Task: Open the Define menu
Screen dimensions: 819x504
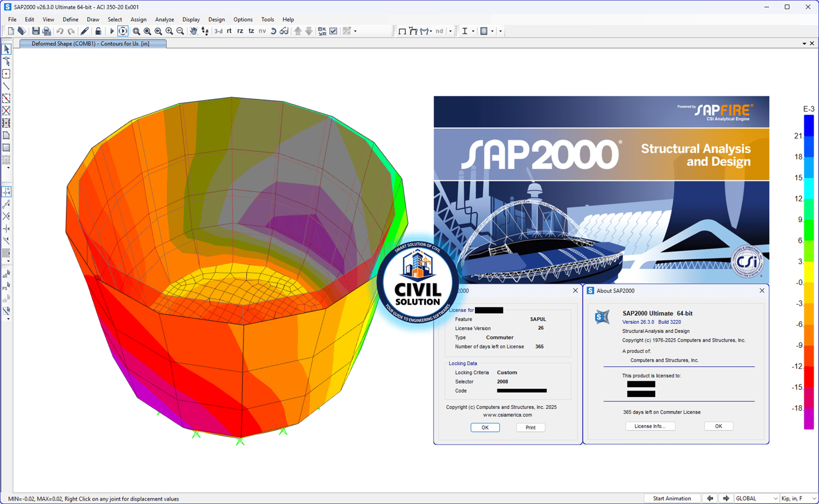Action: click(x=70, y=20)
